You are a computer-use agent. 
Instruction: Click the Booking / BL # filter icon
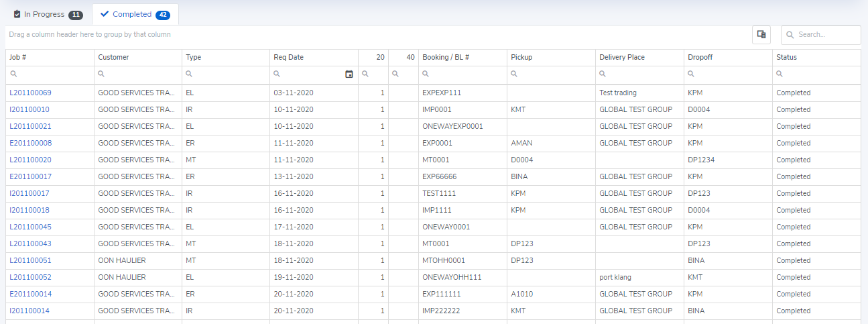426,74
